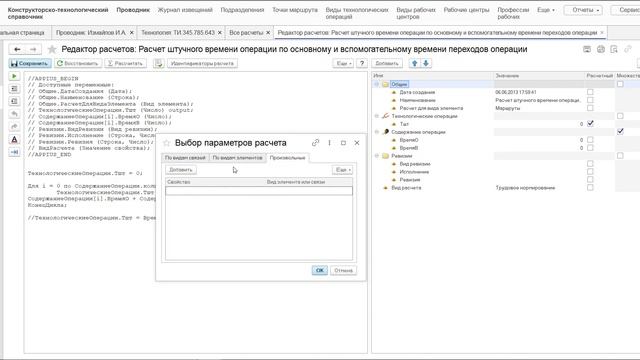
Task: Click the Общие folder icon in tree
Action: pyautogui.click(x=385, y=84)
